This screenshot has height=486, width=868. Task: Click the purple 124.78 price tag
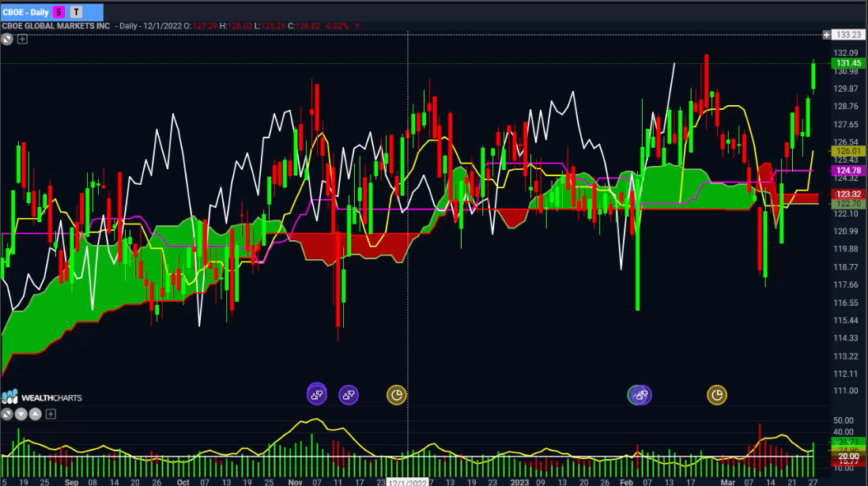(848, 171)
